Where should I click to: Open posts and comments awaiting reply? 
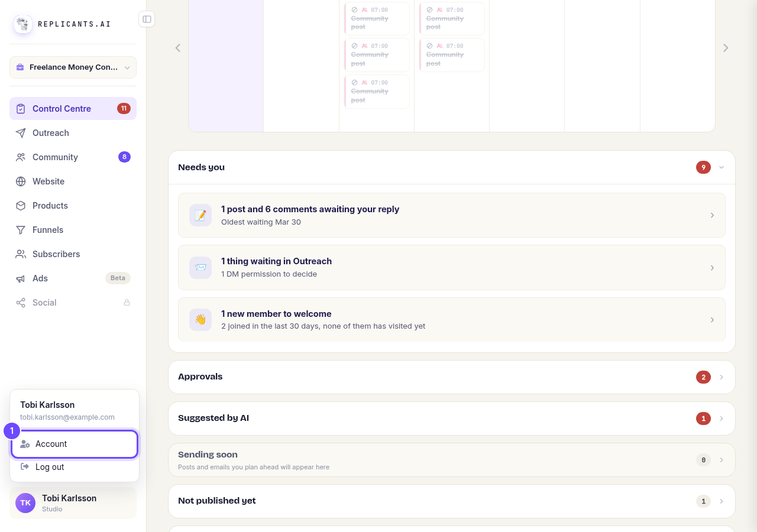point(452,215)
